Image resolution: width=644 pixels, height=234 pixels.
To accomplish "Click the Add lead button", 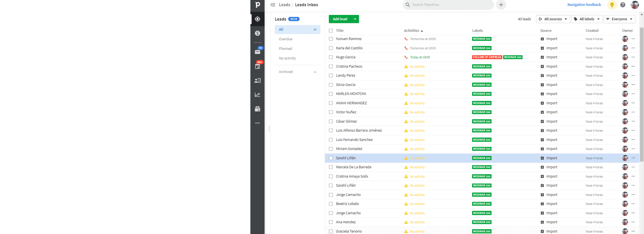I will [x=340, y=19].
